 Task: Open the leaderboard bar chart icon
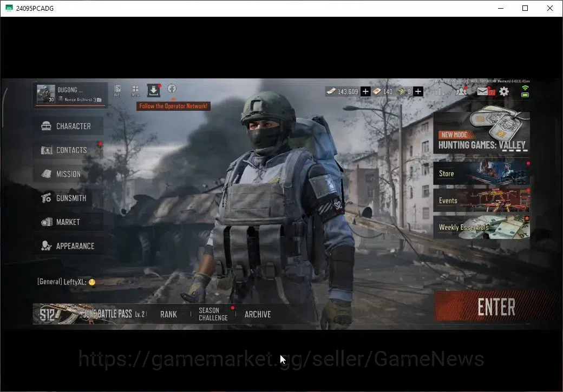click(439, 91)
